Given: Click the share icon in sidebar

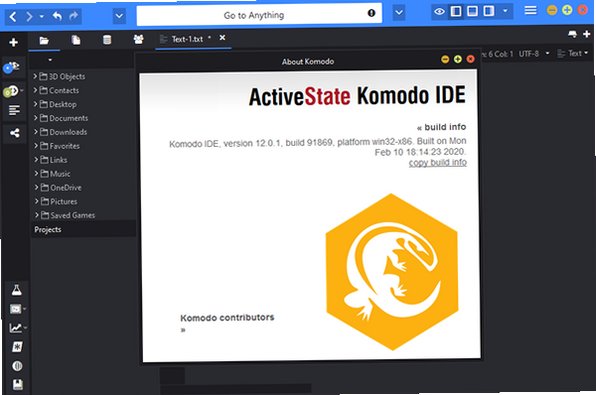Looking at the screenshot, I should tap(14, 133).
